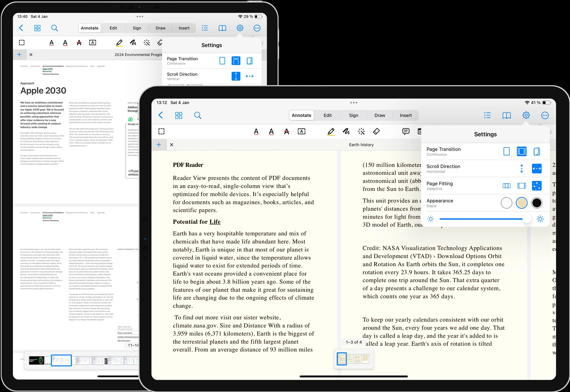Select the highlighted page thumbnail on the rear iPad
Image resolution: width=570 pixels, height=392 pixels.
(x=61, y=360)
